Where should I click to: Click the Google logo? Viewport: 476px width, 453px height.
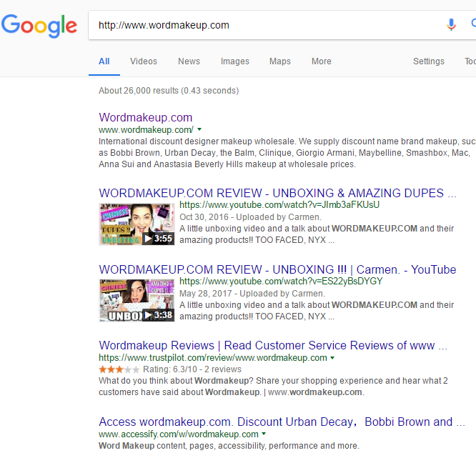point(39,26)
